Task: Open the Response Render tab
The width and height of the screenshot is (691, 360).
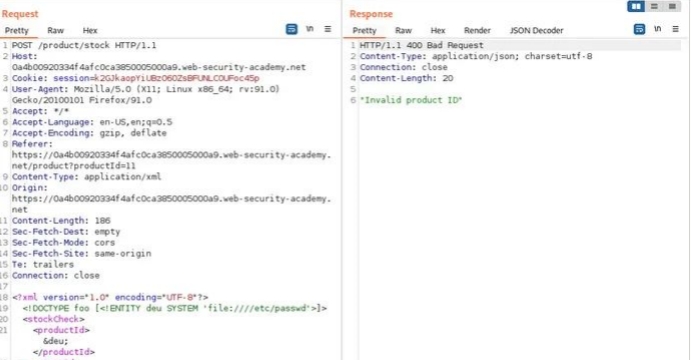Action: (477, 30)
